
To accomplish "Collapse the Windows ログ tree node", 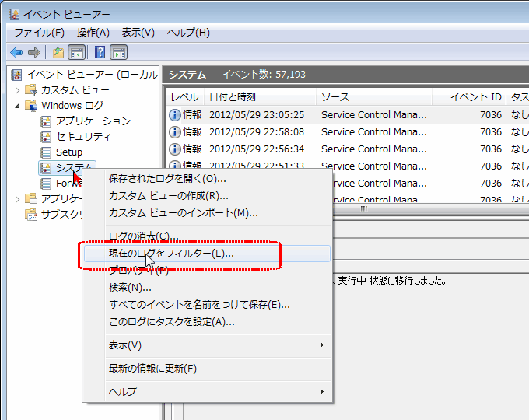I will [18, 106].
